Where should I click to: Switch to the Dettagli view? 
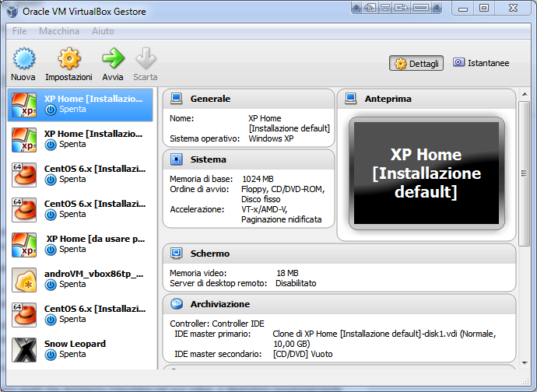pos(416,63)
